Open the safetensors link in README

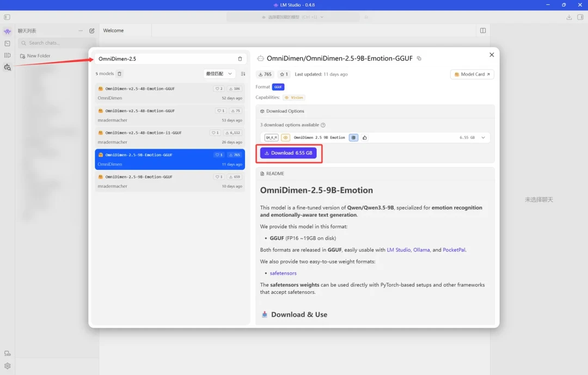point(283,273)
